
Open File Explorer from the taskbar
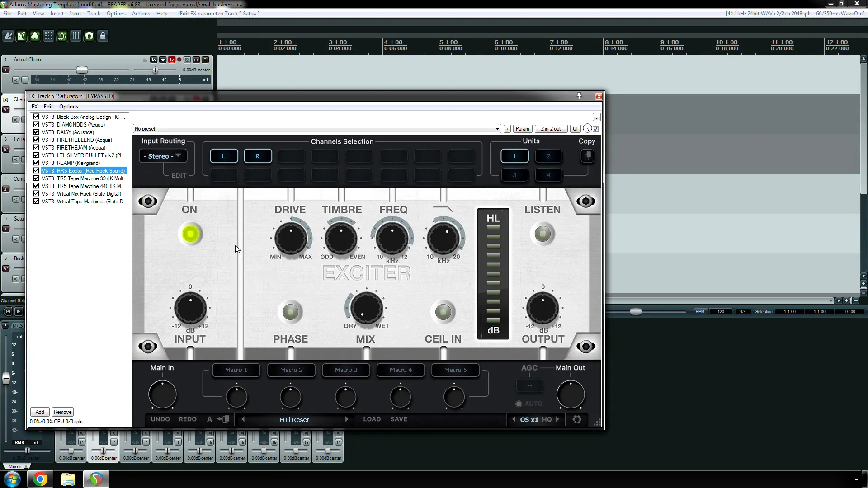coord(68,479)
